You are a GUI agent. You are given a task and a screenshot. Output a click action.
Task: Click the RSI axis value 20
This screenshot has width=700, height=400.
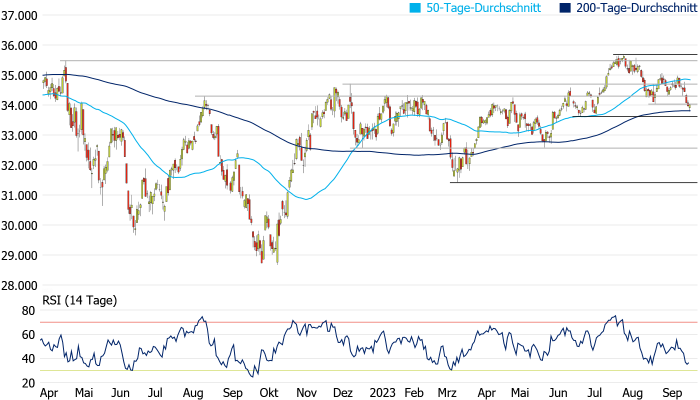(30, 383)
